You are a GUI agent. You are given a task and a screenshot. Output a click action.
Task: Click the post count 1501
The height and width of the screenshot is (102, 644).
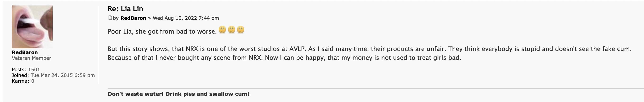coord(34,69)
